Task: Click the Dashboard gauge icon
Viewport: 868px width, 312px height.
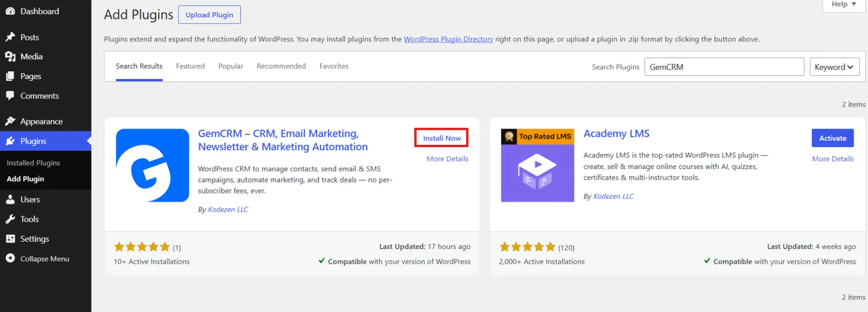Action: click(x=10, y=11)
